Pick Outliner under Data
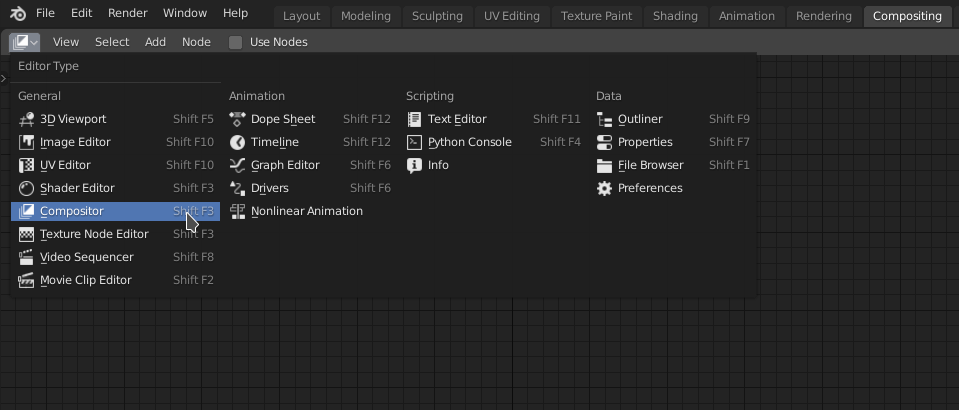The height and width of the screenshot is (410, 959). [x=673, y=119]
